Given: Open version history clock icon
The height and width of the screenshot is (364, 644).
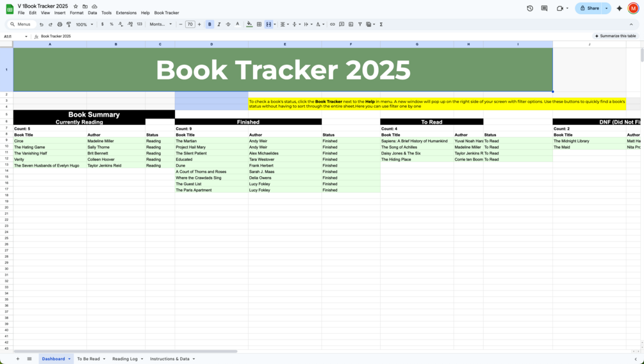Looking at the screenshot, I should pyautogui.click(x=530, y=8).
